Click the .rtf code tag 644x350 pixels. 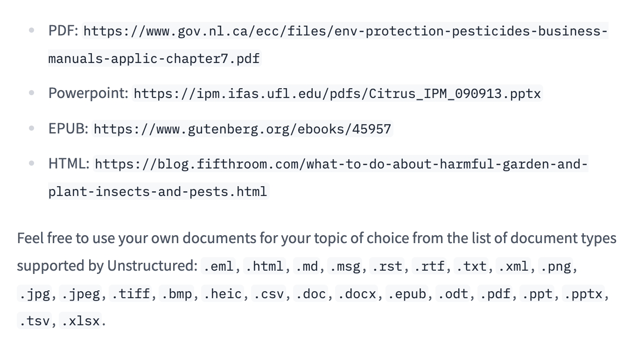(x=429, y=266)
